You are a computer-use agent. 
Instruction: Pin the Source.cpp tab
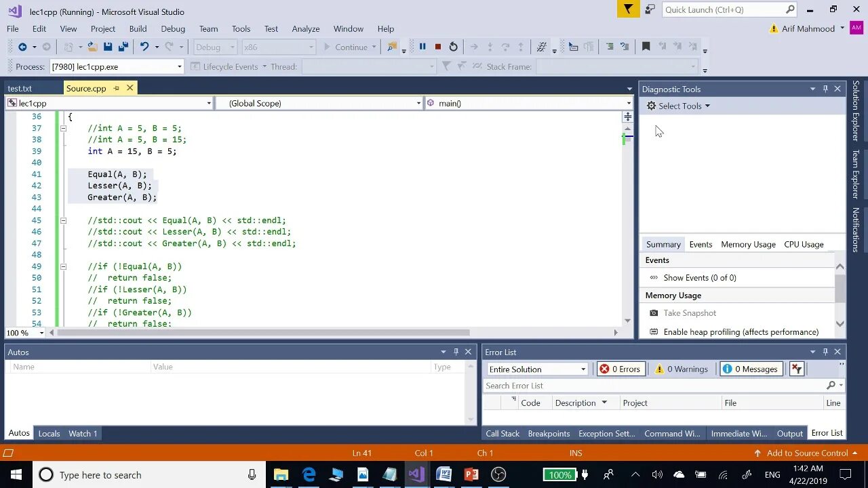[116, 88]
